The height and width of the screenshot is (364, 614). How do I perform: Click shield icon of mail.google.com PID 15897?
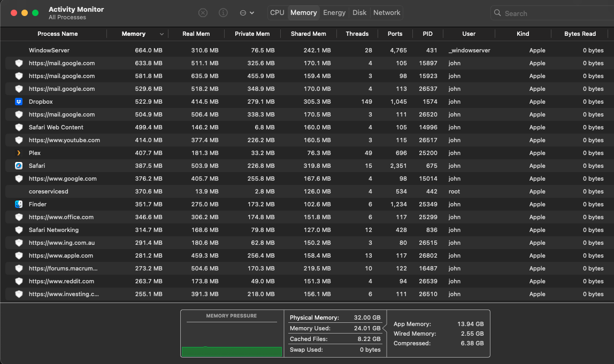pos(18,63)
